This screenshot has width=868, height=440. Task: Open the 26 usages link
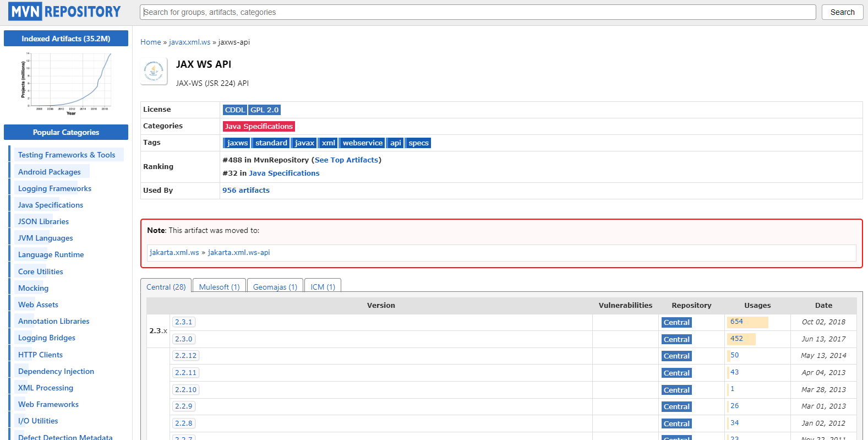click(735, 406)
